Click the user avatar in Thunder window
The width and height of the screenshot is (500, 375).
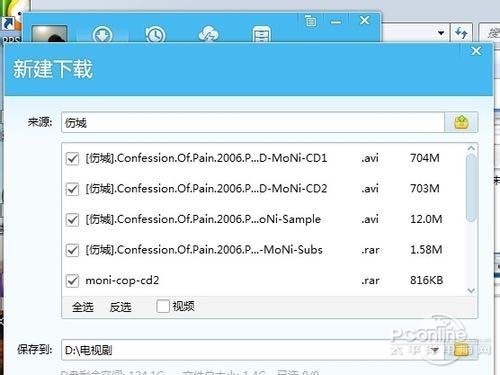49,33
